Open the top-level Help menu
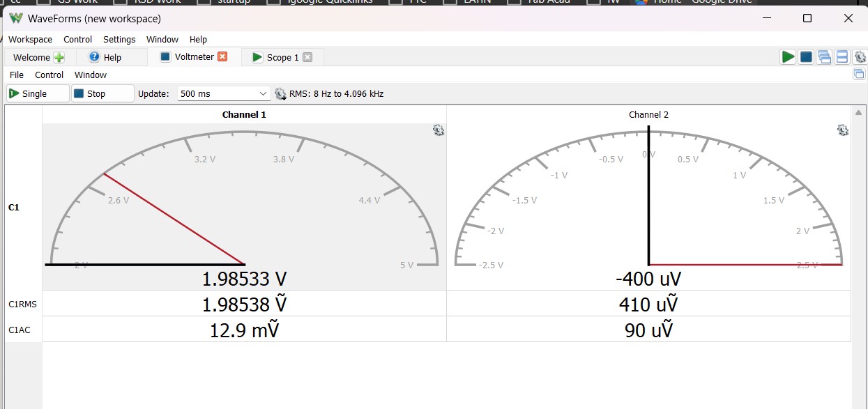Image resolution: width=868 pixels, height=409 pixels. tap(198, 40)
